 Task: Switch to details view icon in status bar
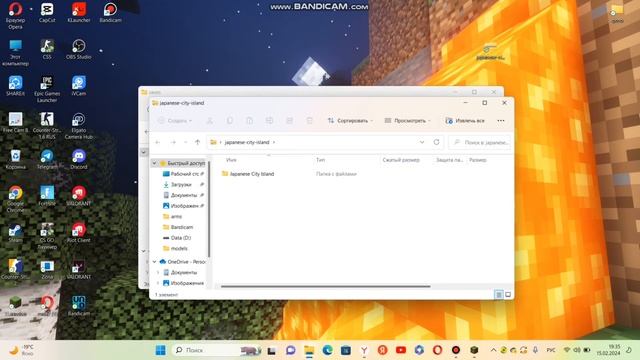(x=499, y=294)
